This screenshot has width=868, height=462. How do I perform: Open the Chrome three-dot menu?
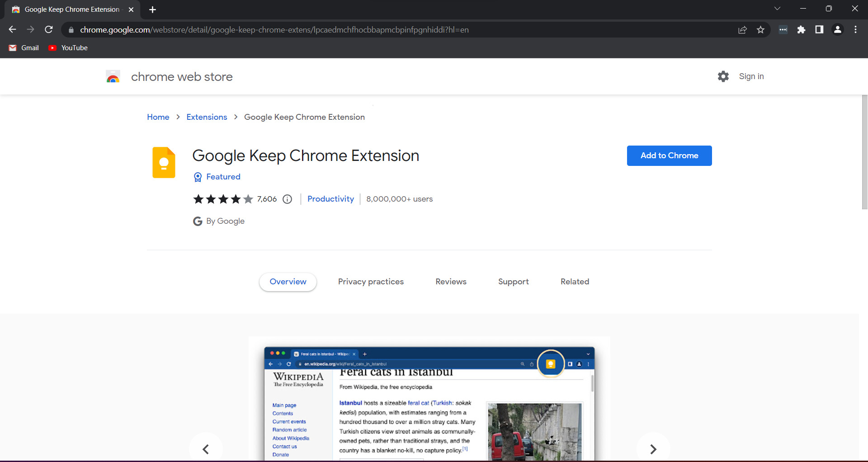855,29
